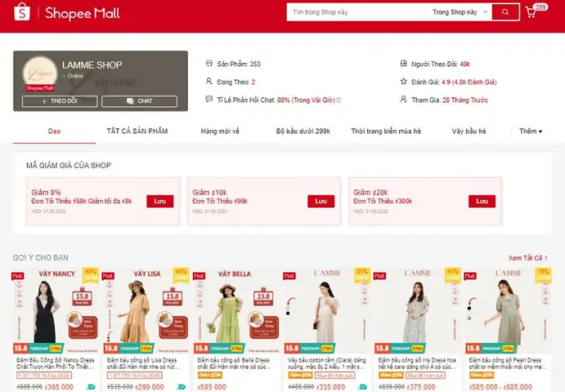Image resolution: width=565 pixels, height=392 pixels.
Task: Open the Váy Lisa product image
Action: [146, 310]
